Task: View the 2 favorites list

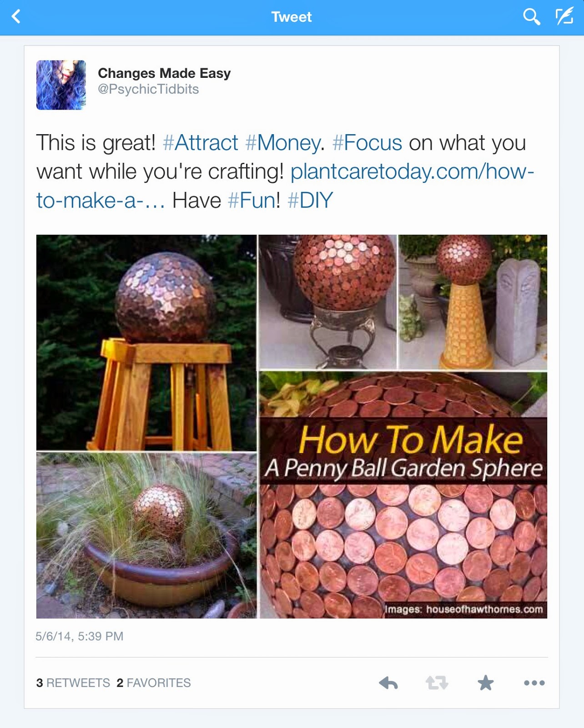Action: (x=154, y=683)
